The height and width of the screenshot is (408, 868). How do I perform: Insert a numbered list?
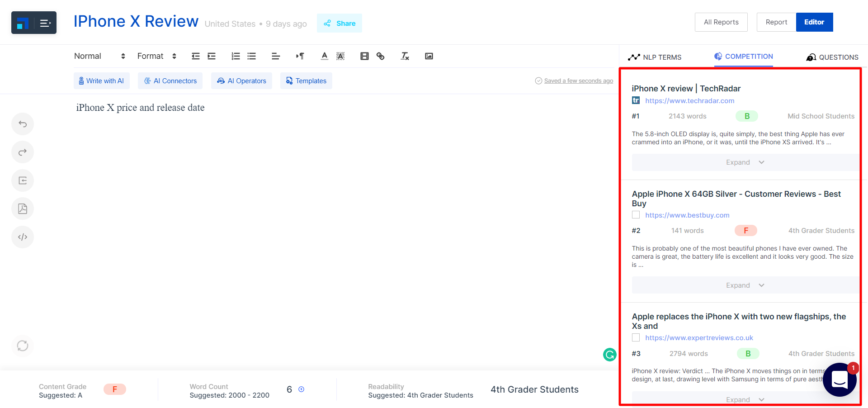(236, 56)
